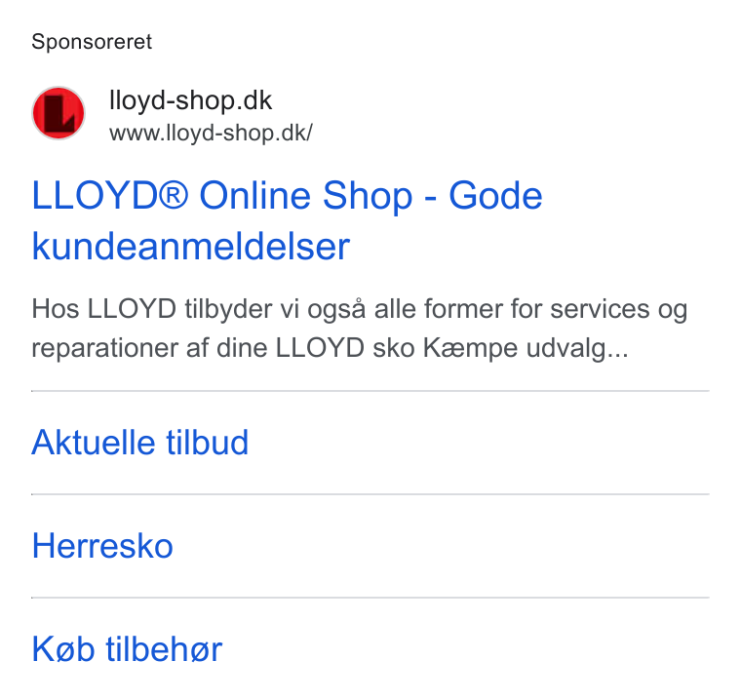Viewport: 741px width, 700px height.
Task: Click the Online Shop text in the headline
Action: coord(306,196)
